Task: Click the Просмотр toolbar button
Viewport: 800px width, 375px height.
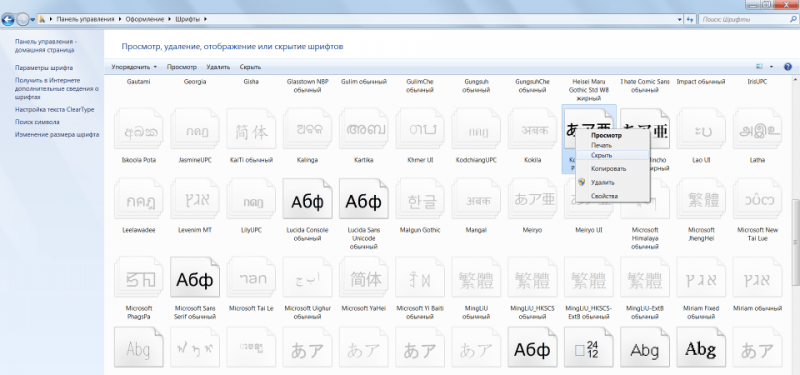Action: (x=182, y=67)
